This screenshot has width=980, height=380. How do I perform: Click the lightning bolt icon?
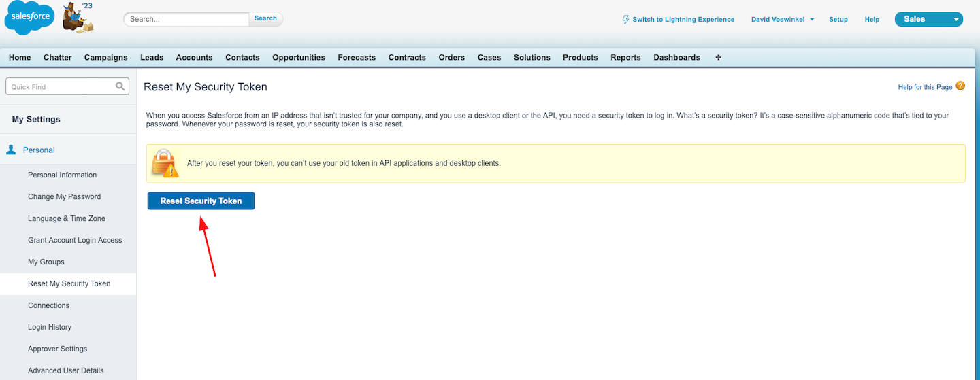click(626, 20)
